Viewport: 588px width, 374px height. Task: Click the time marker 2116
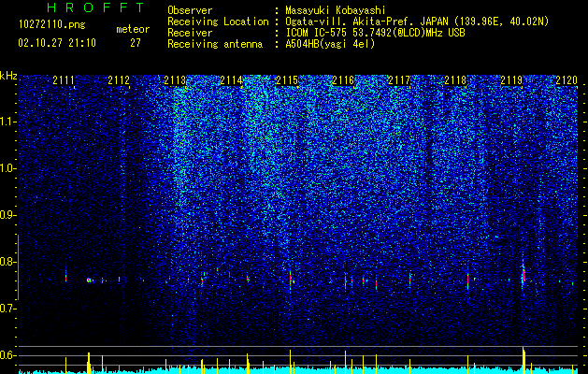pyautogui.click(x=343, y=80)
